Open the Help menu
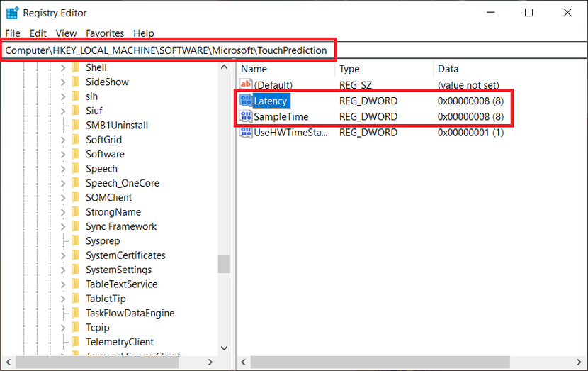The image size is (588, 371). (x=144, y=33)
